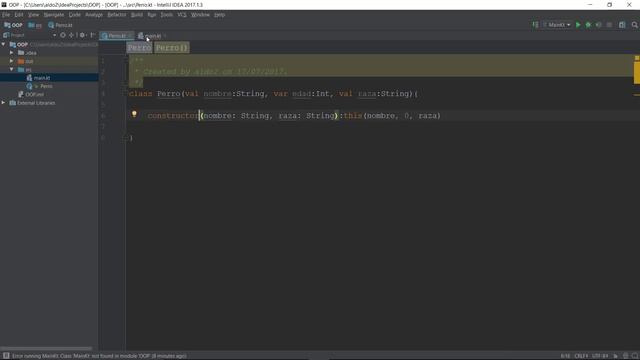The width and height of the screenshot is (640, 360).
Task: Open the Project Structure icon
Action: click(x=622, y=25)
